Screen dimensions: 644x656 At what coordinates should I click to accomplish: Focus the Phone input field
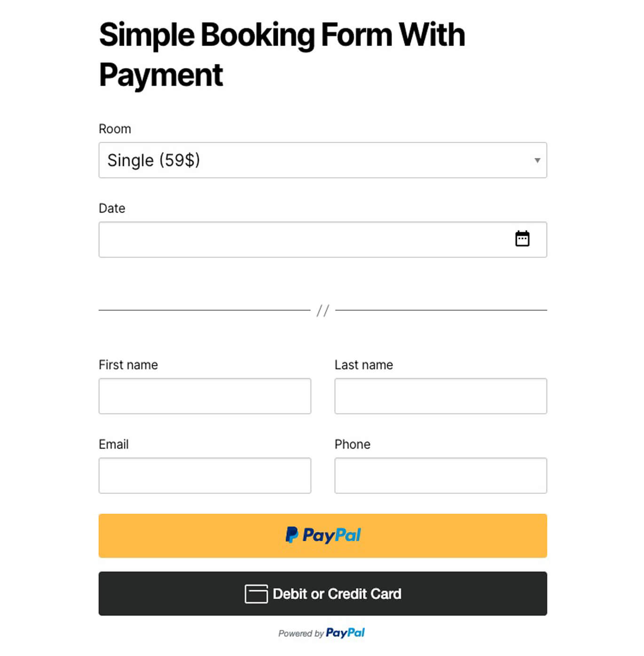(x=440, y=475)
